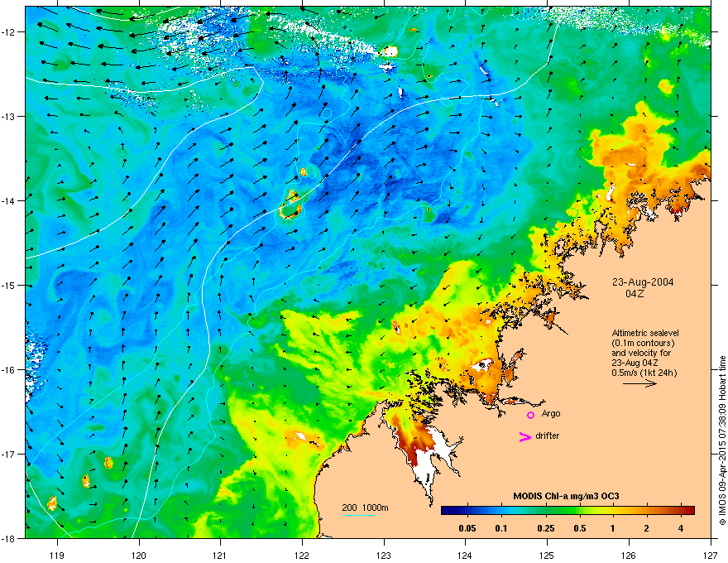Screen dimensions: 728x563
Task: Click the -14 latitude axis label
Action: coord(8,201)
